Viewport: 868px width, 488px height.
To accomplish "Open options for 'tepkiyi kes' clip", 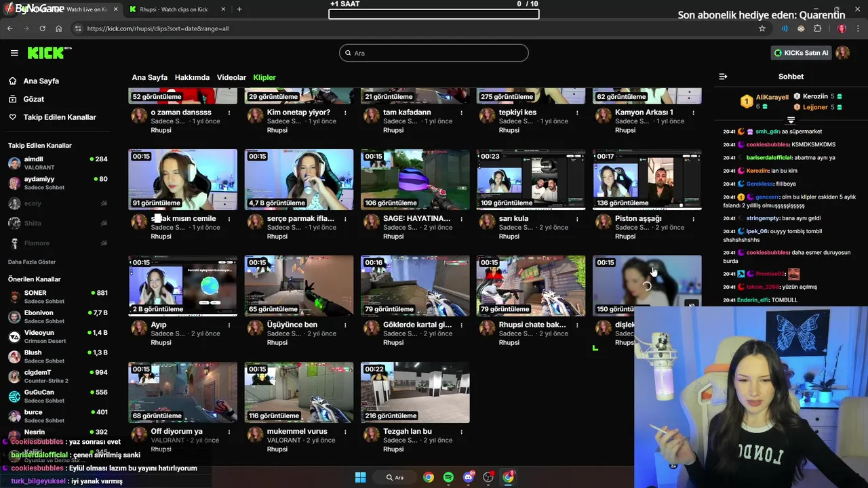I will pyautogui.click(x=577, y=113).
